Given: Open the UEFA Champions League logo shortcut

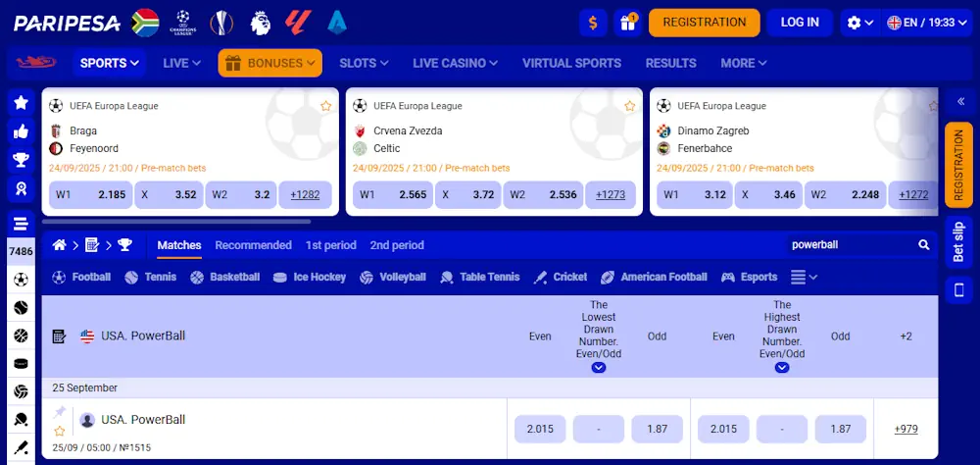Looking at the screenshot, I should [182, 22].
